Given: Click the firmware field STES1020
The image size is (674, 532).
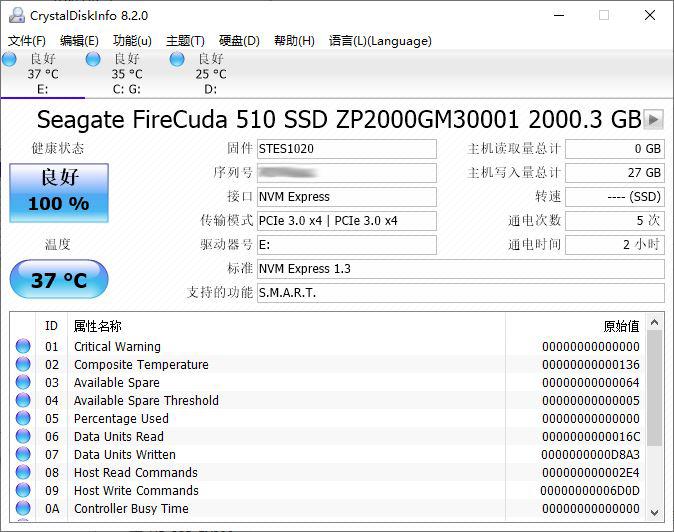Looking at the screenshot, I should (x=346, y=149).
